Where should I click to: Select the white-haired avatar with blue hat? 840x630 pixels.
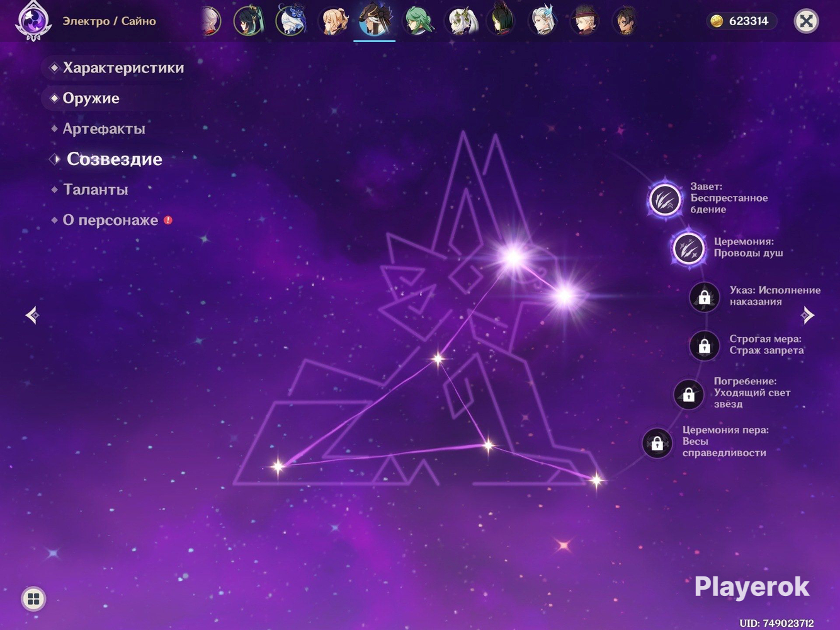click(x=291, y=21)
